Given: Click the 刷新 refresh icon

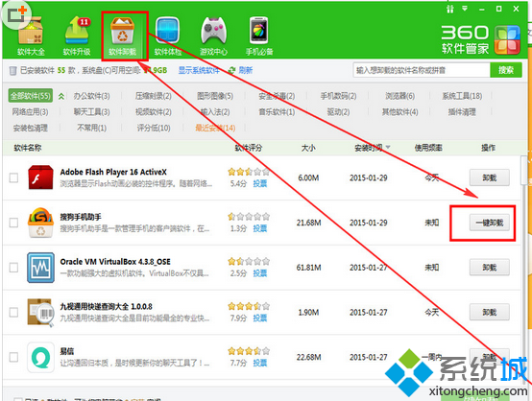Looking at the screenshot, I should pyautogui.click(x=232, y=70).
